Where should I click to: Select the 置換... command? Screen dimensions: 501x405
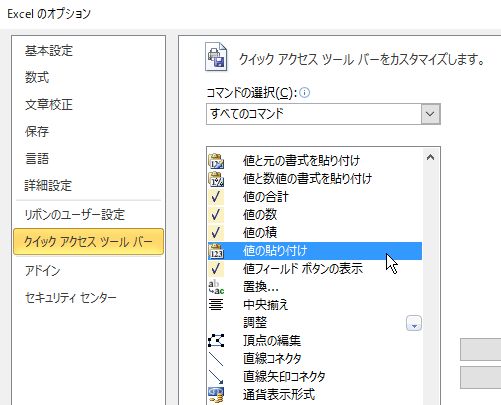pos(315,287)
